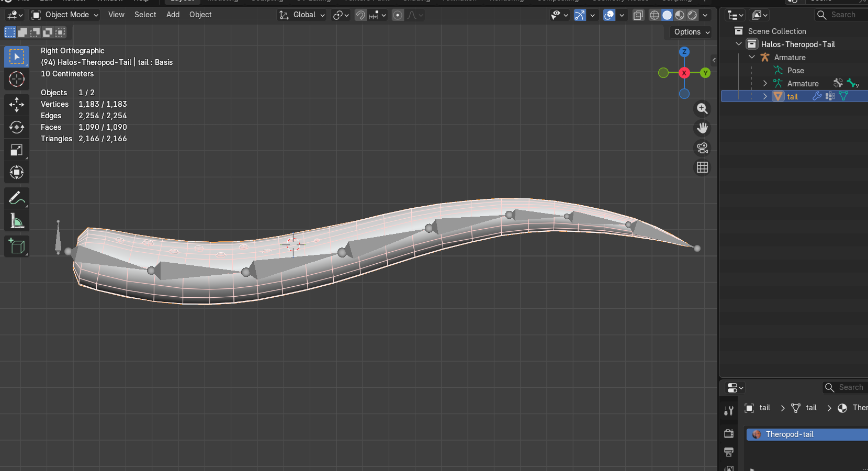Set selection mode to extend
Image resolution: width=868 pixels, height=471 pixels.
pos(22,32)
